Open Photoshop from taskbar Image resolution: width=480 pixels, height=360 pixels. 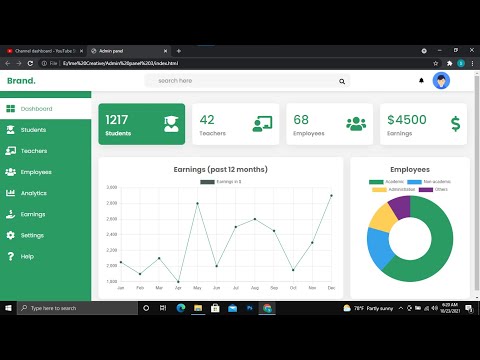[250, 308]
